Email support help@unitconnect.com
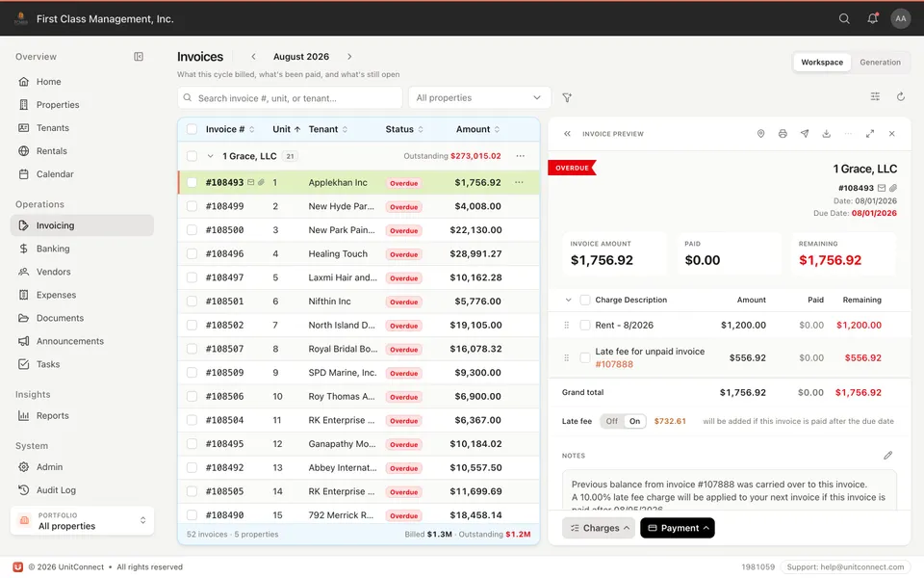Viewport: 924px width, 578px height. 845,566
